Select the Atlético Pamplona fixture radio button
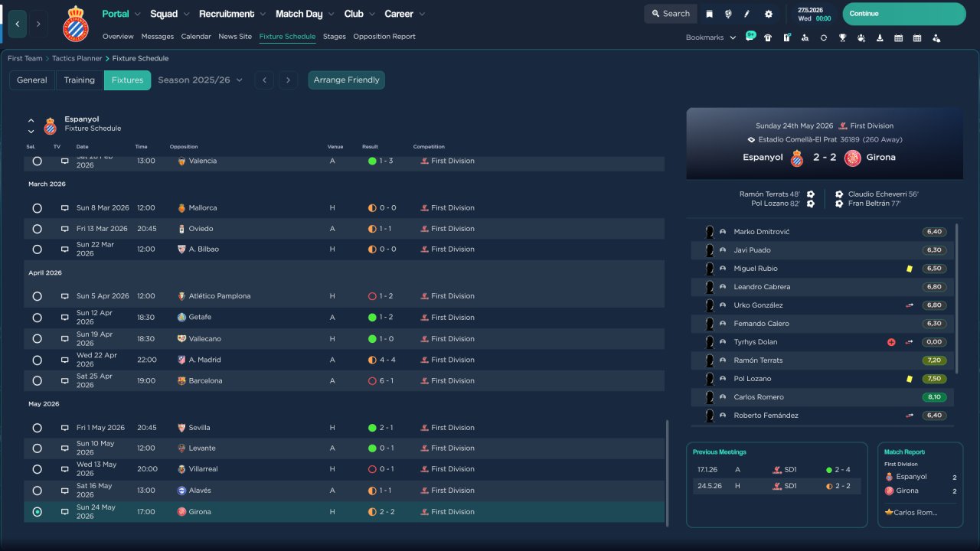The height and width of the screenshot is (551, 980). (37, 296)
